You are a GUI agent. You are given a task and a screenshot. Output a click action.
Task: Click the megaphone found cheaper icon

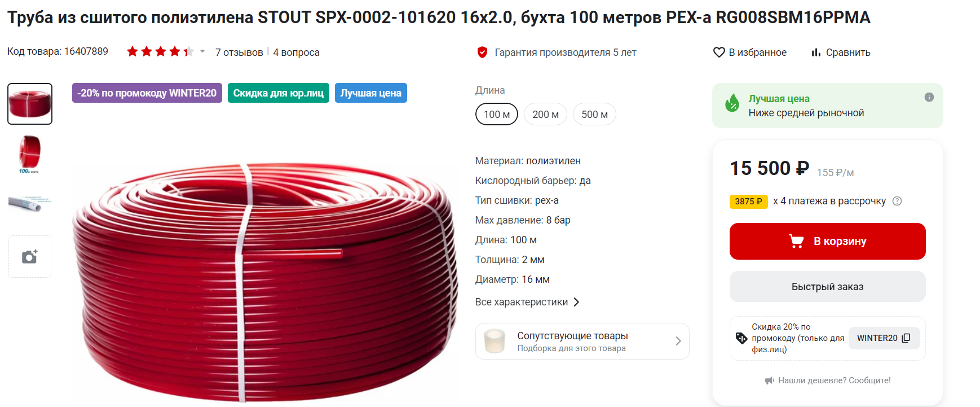tap(769, 380)
